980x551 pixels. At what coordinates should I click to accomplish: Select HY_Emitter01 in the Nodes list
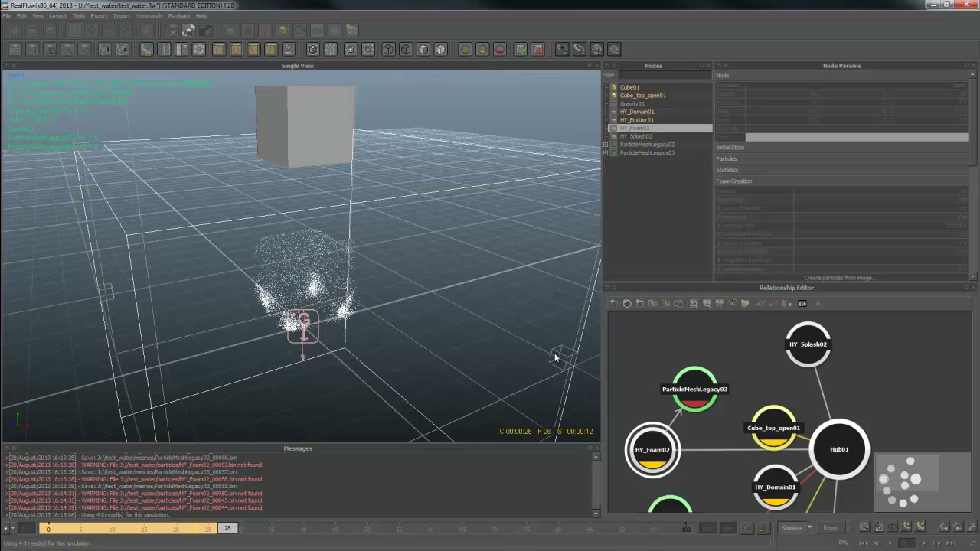coord(637,120)
